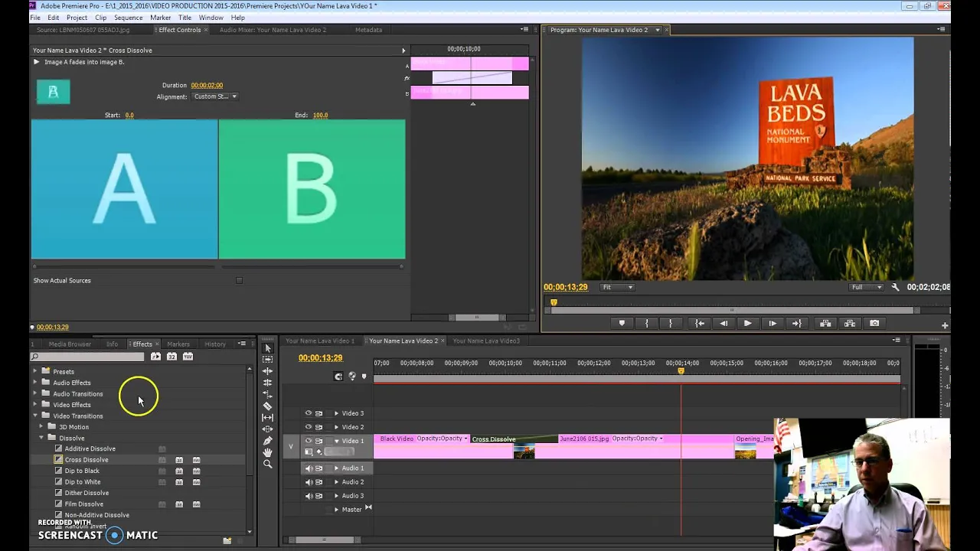Select the Selection arrow tool
Screen dimensions: 980x551
click(267, 348)
